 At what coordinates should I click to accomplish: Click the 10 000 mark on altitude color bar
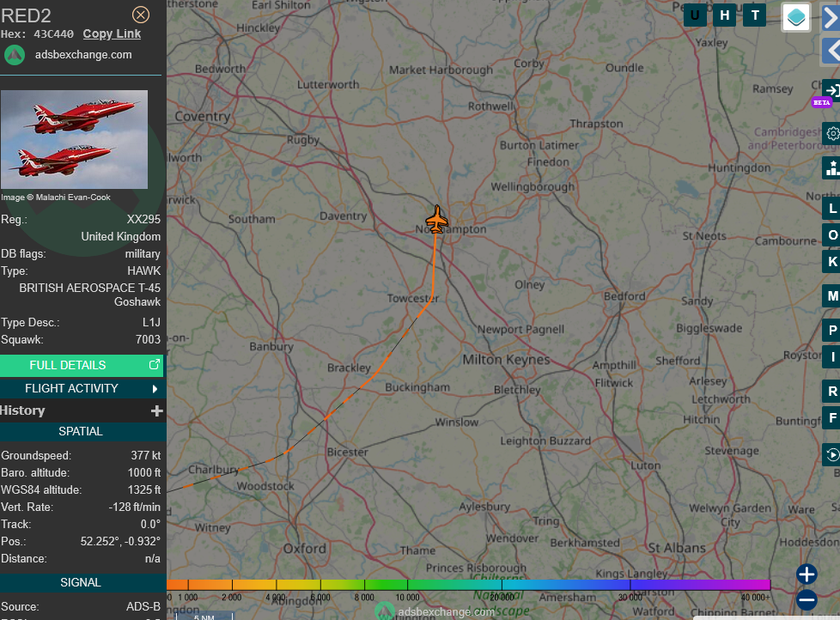(408, 597)
